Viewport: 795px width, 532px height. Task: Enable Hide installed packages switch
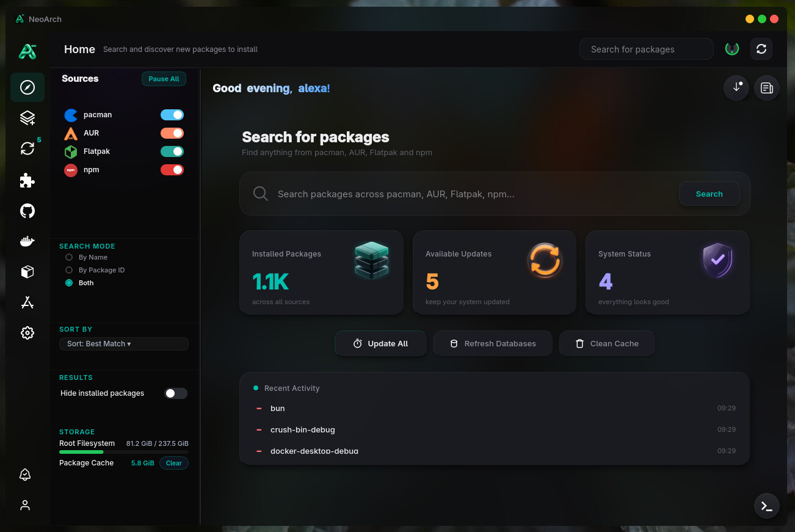pyautogui.click(x=176, y=393)
